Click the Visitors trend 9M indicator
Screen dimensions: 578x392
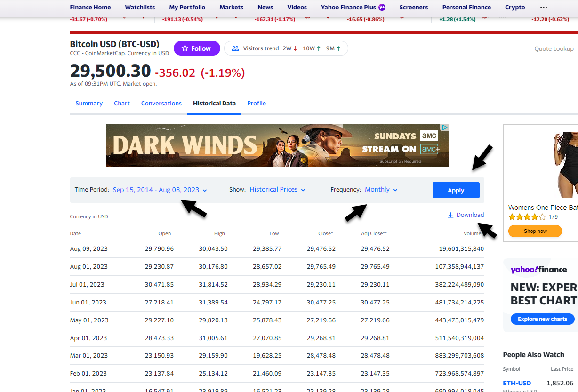click(x=333, y=48)
